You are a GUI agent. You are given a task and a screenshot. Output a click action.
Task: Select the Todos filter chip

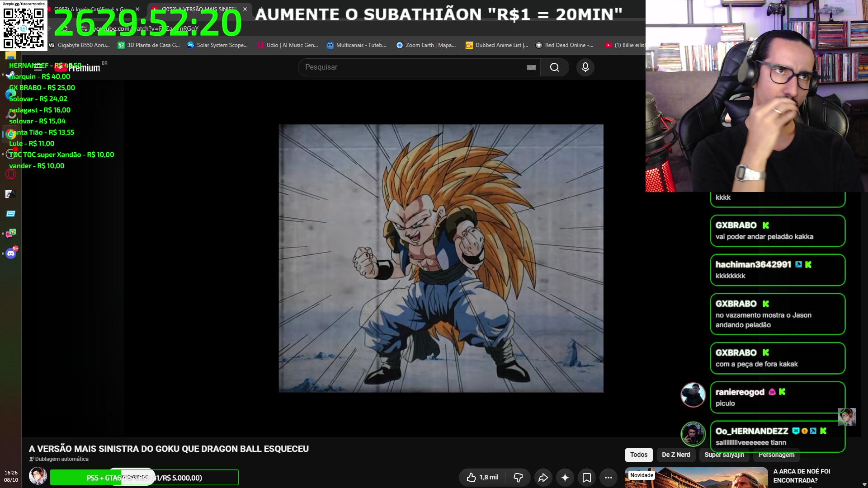click(639, 455)
